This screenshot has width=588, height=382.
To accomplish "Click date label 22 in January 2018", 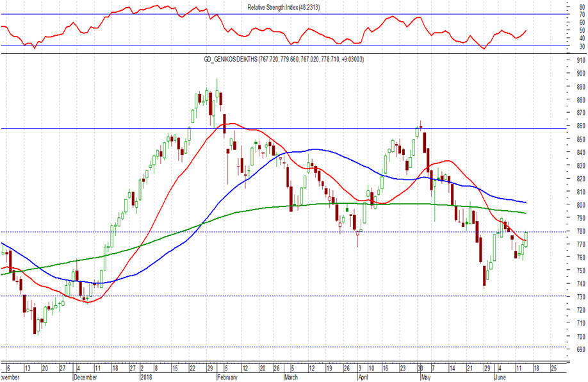I will point(193,369).
